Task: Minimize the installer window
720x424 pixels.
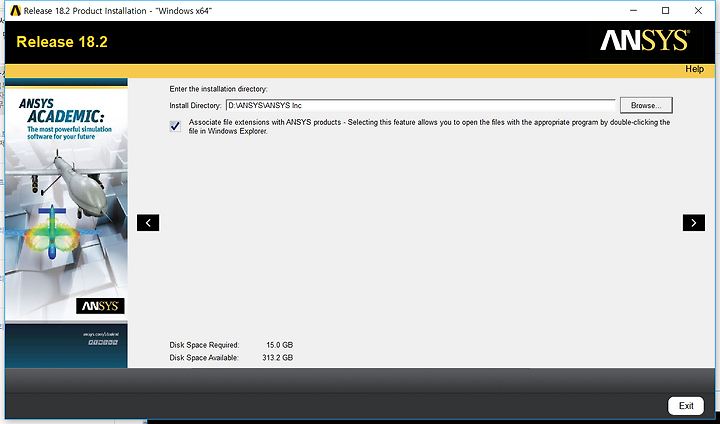Action: tap(634, 11)
